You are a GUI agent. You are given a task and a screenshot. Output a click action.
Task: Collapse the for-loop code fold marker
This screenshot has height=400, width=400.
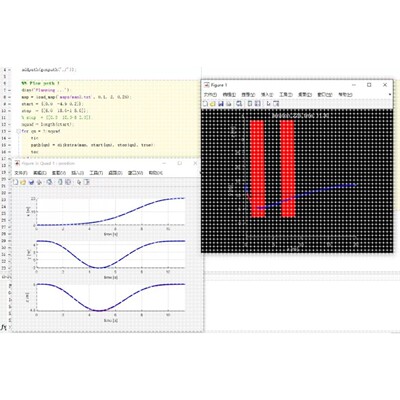coord(18,131)
